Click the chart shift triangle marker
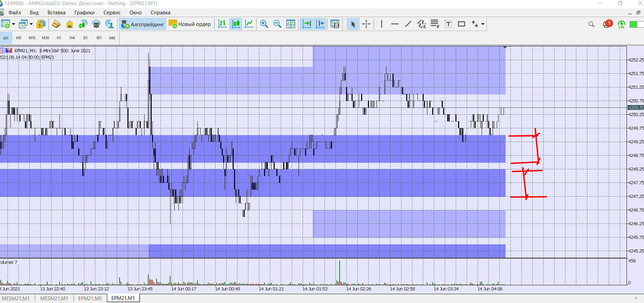The image size is (644, 303). click(x=505, y=47)
